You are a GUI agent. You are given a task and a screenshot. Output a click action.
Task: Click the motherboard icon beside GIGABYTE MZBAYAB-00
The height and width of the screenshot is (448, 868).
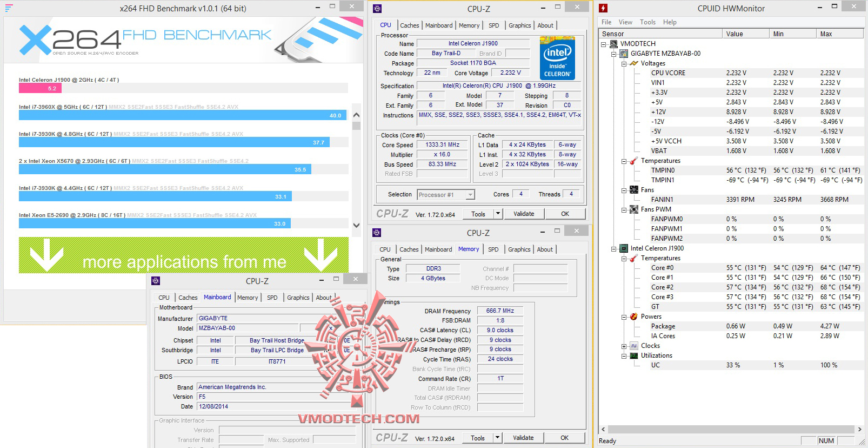point(624,54)
